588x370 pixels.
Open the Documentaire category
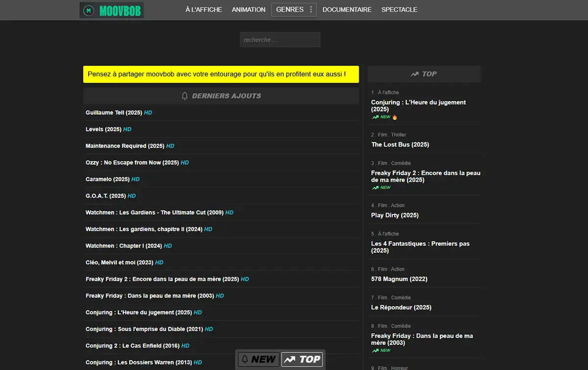pyautogui.click(x=347, y=10)
